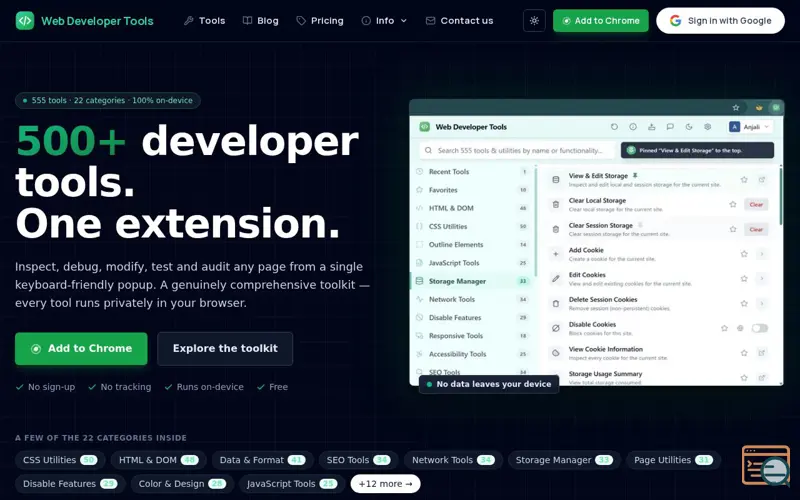Click the hero Add to Chrome button
800x500 pixels.
pyautogui.click(x=81, y=348)
